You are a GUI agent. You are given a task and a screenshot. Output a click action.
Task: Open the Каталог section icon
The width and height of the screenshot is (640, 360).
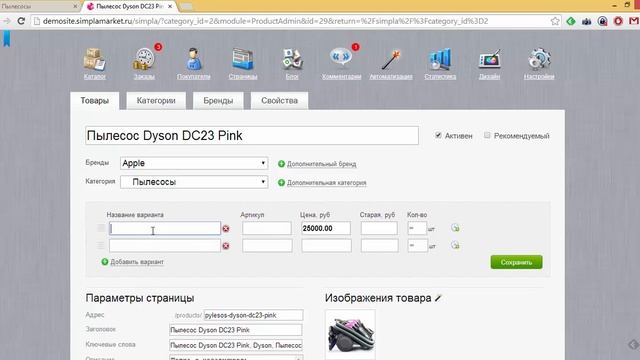point(95,59)
